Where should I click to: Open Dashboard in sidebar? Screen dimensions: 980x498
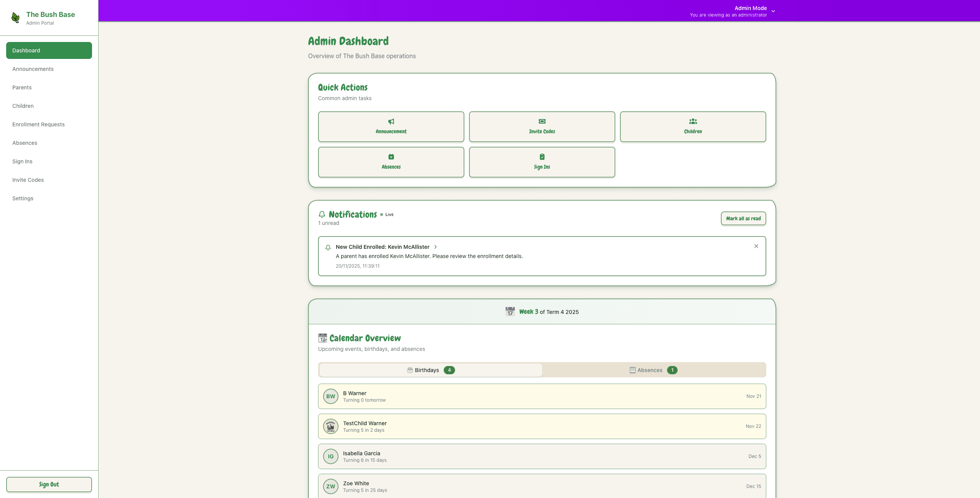pyautogui.click(x=49, y=50)
